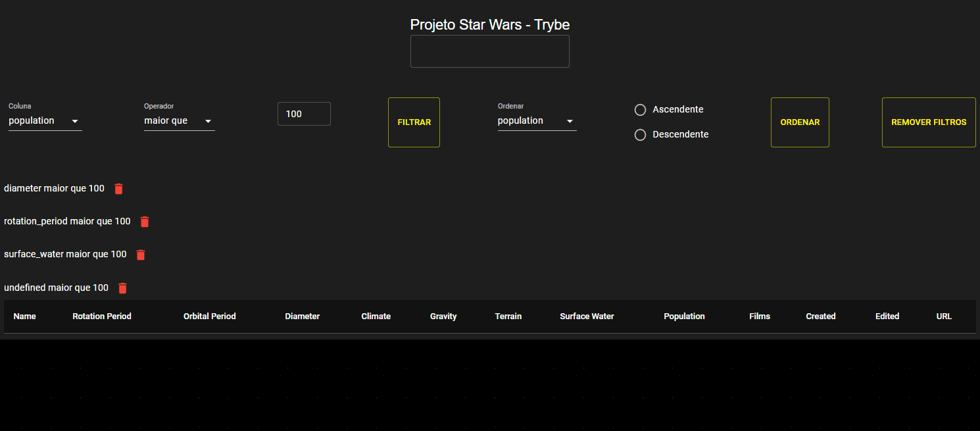Click the Population column header

pyautogui.click(x=685, y=317)
